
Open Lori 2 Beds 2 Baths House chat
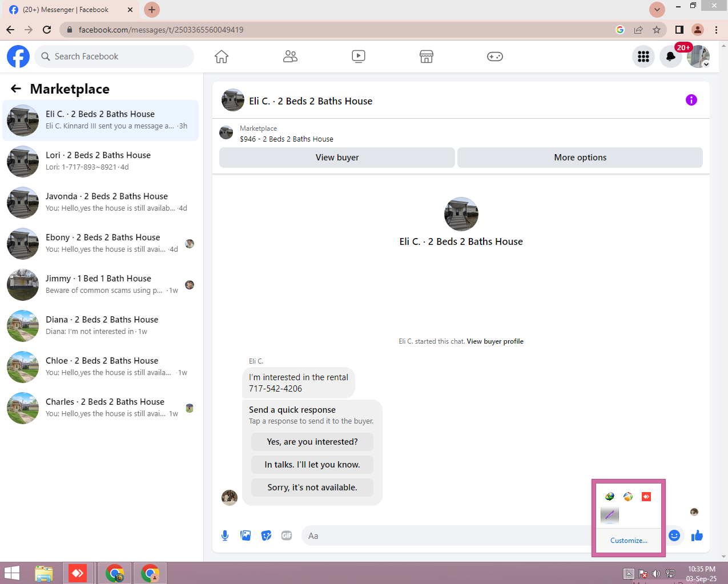[100, 162]
